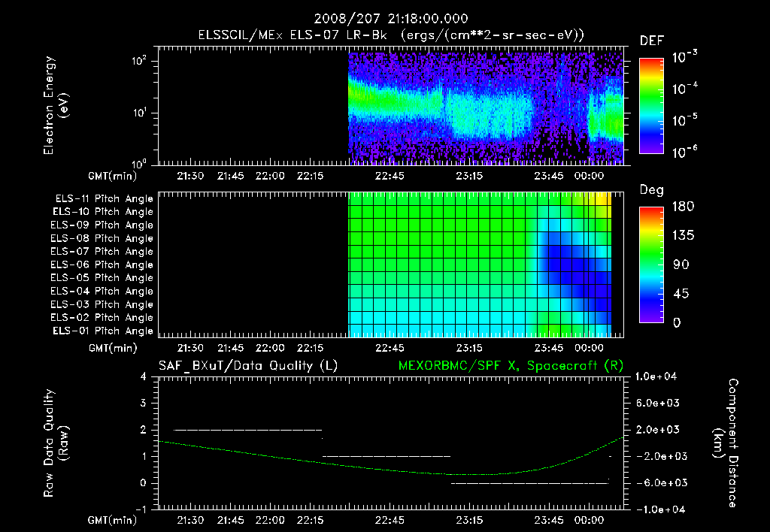Click 23:15 under the pitch angle panel
This screenshot has width=770, height=532.
coord(469,348)
